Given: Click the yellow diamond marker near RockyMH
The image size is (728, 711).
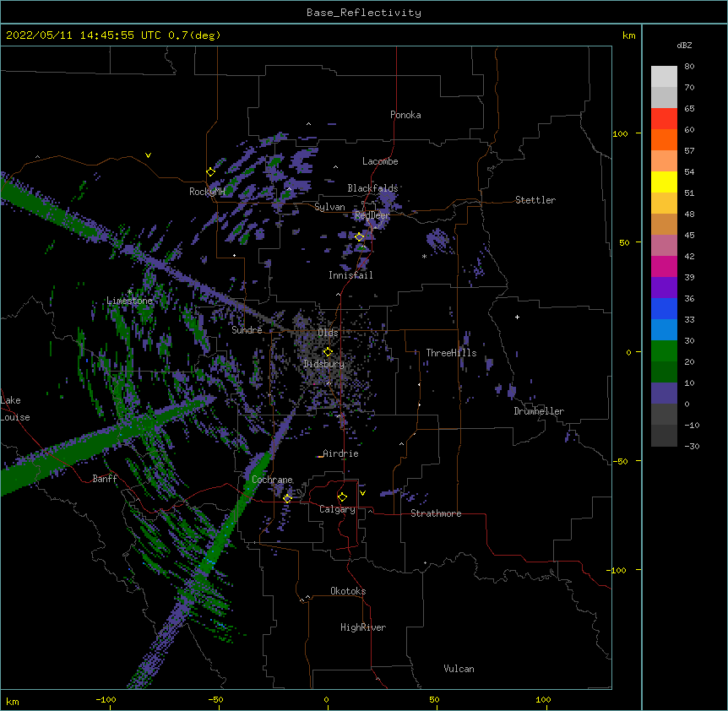Looking at the screenshot, I should [x=210, y=172].
